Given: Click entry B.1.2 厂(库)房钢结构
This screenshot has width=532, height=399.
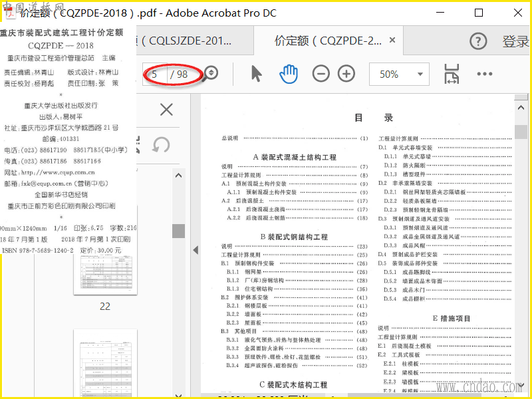Looking at the screenshot, I should [x=297, y=280].
